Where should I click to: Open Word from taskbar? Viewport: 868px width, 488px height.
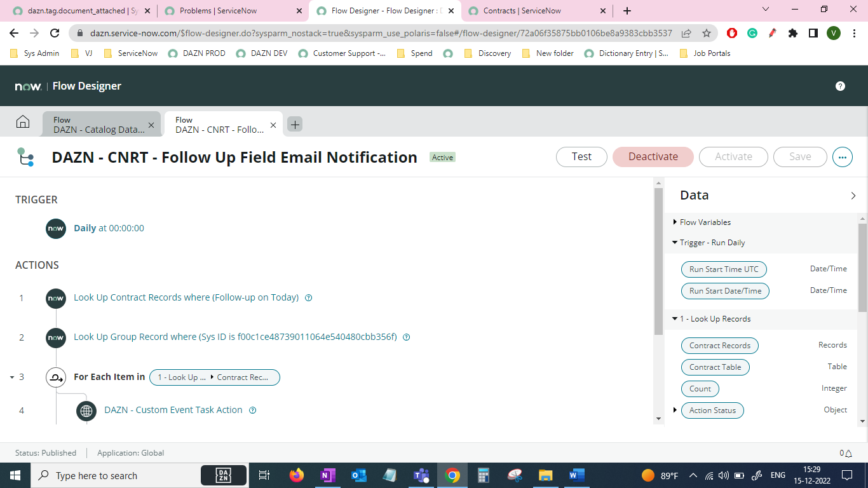[577, 475]
